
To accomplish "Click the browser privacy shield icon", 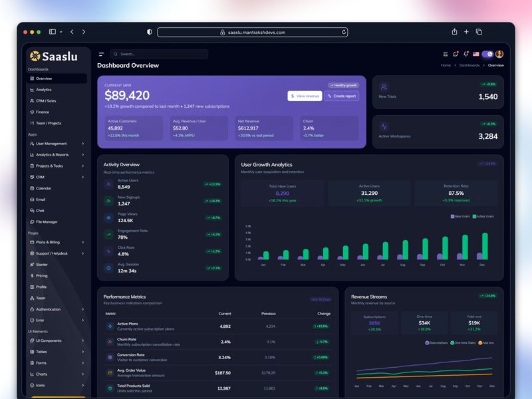I will pyautogui.click(x=149, y=32).
